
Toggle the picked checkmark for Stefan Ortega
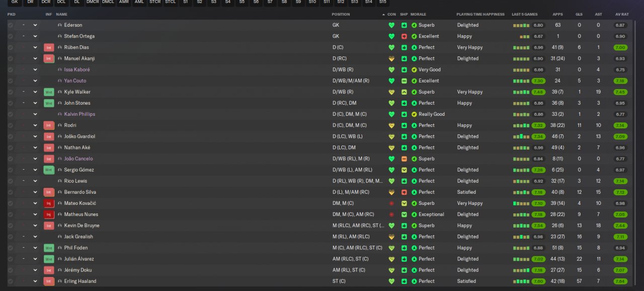point(11,36)
